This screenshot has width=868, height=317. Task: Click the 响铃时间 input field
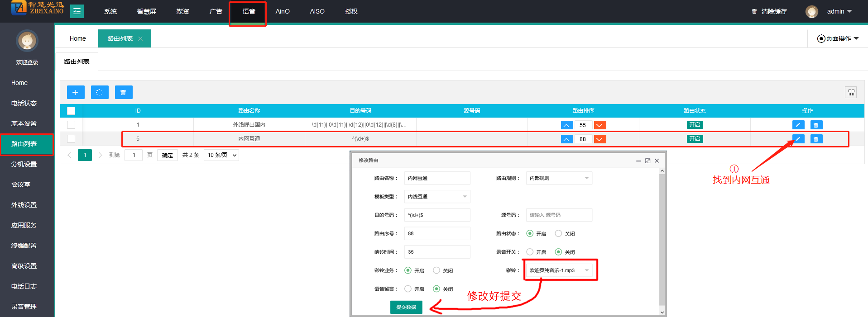tap(437, 252)
